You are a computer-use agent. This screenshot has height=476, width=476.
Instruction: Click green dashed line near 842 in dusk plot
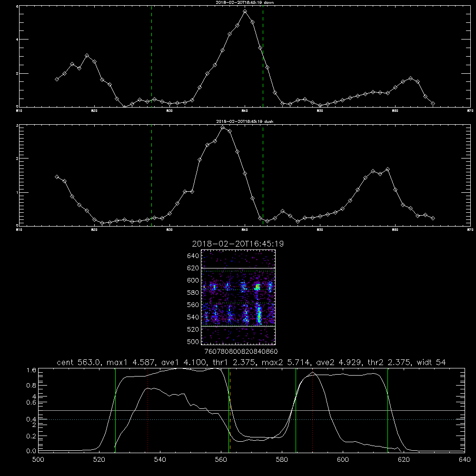pos(263,175)
